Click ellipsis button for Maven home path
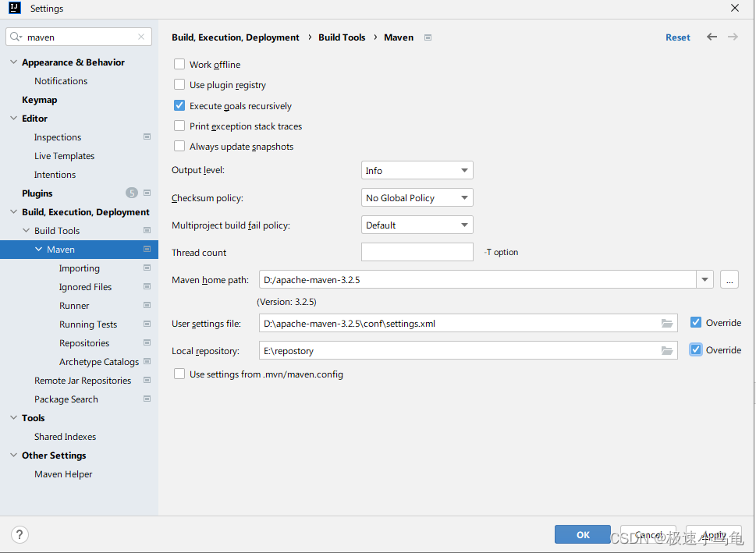This screenshot has height=553, width=756. point(729,280)
